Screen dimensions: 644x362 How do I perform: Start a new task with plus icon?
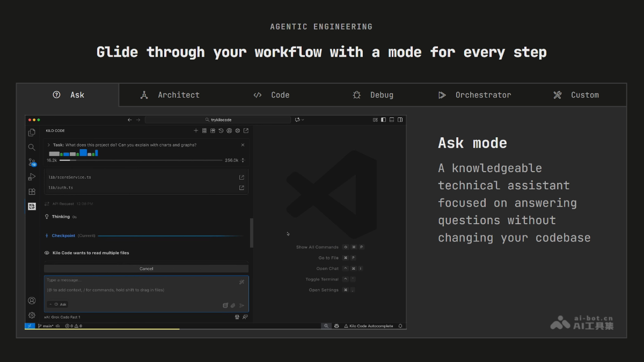click(x=196, y=130)
